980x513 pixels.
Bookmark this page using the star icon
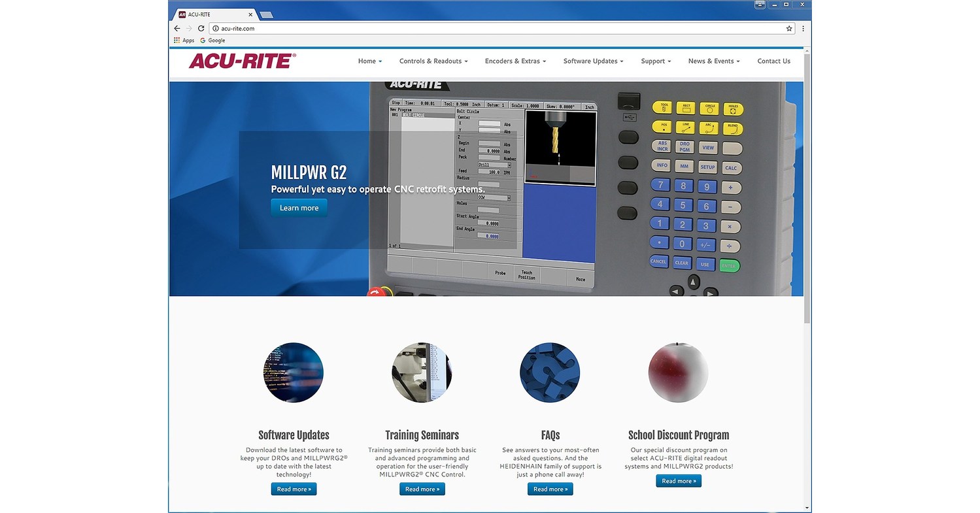[x=790, y=28]
